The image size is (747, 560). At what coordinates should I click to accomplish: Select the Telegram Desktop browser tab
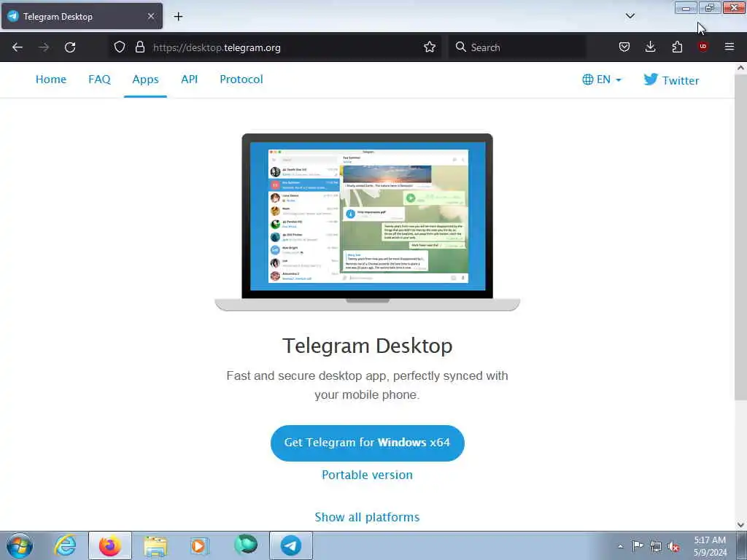pyautogui.click(x=82, y=16)
